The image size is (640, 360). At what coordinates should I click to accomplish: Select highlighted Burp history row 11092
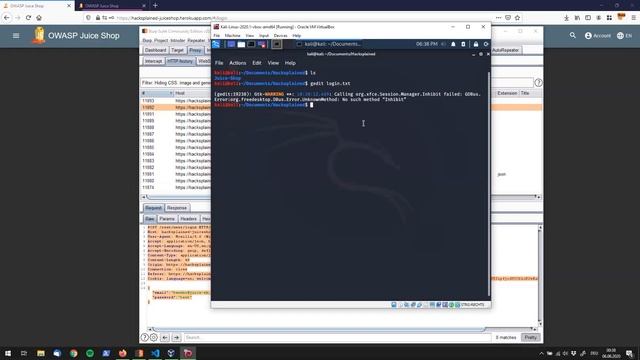click(176, 107)
